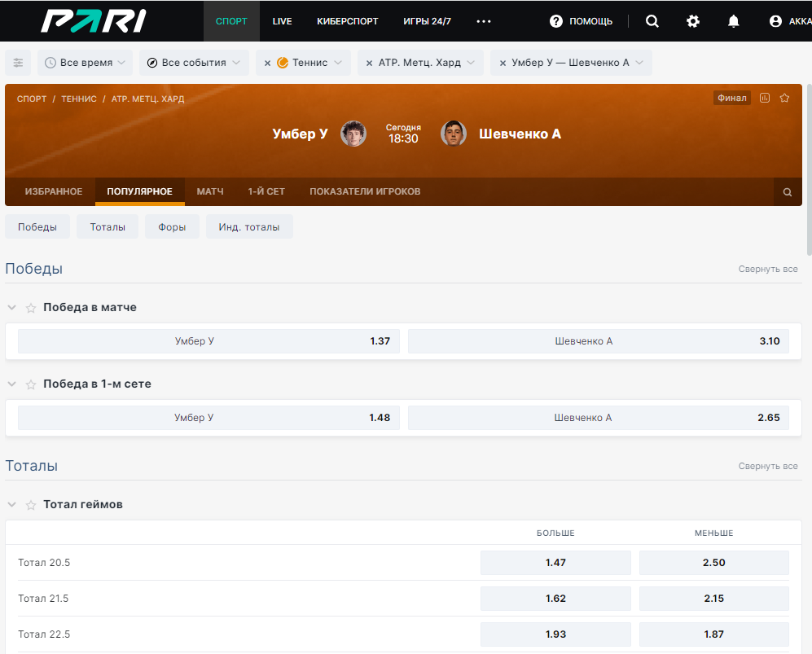Click ATP. МЕТЦ. ХАРД breadcrumb link

pos(147,99)
